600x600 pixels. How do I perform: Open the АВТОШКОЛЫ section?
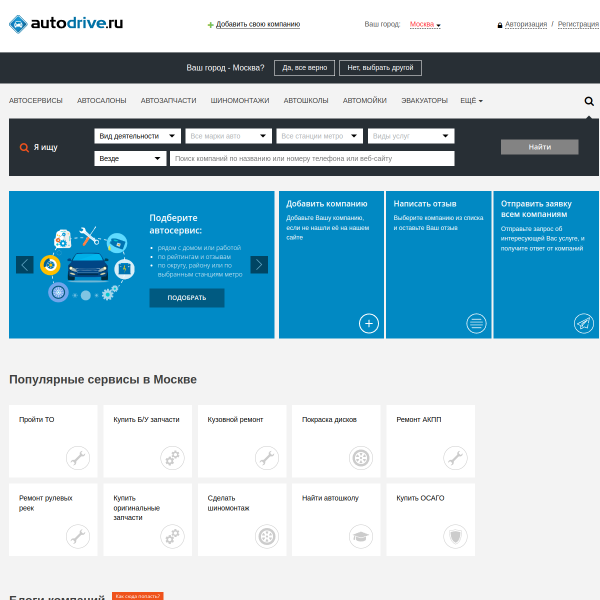pos(306,101)
